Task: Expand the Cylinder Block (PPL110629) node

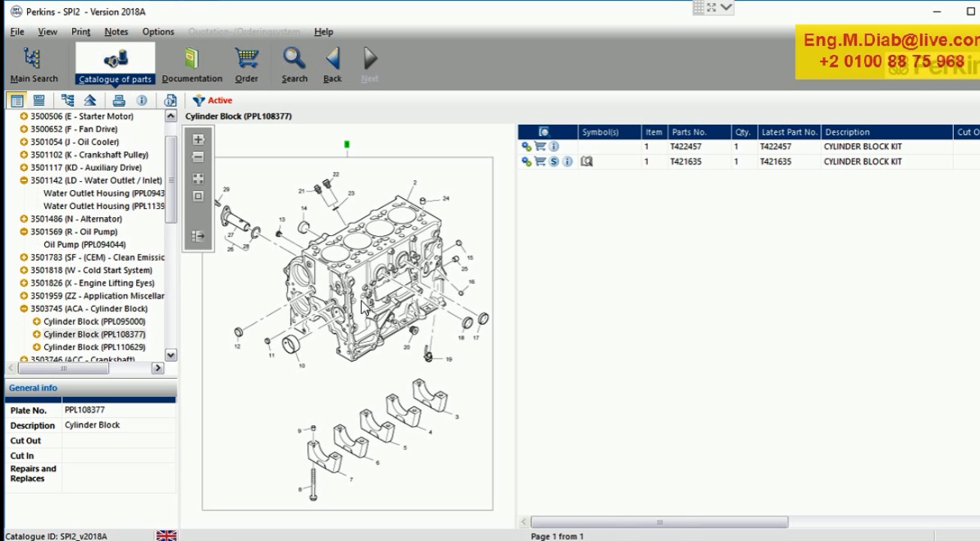Action: pos(37,347)
